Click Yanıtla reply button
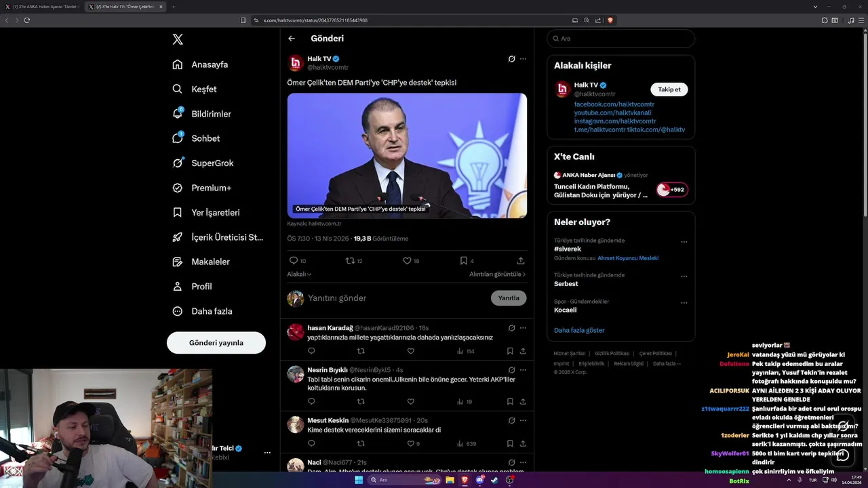 coord(509,298)
